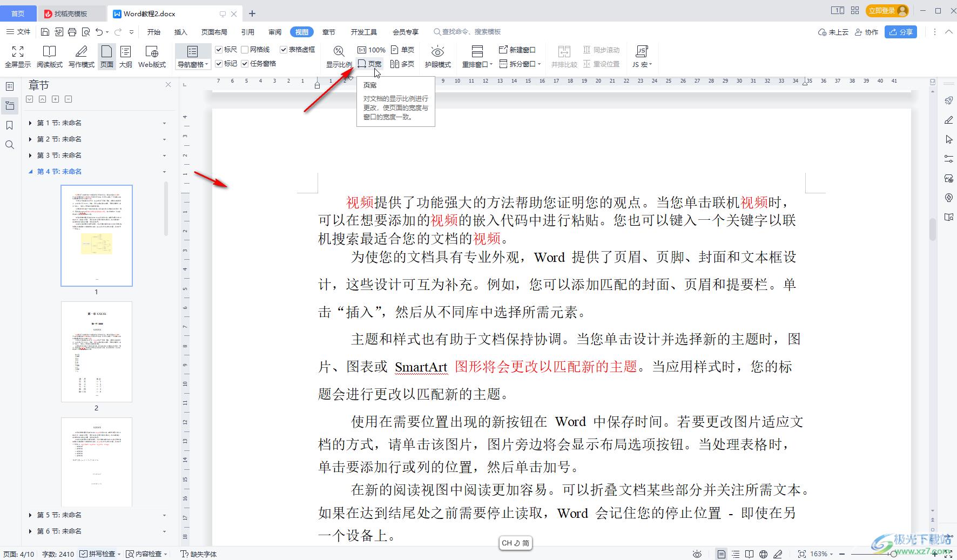Enable writing mode (写作模式)

tap(82, 56)
